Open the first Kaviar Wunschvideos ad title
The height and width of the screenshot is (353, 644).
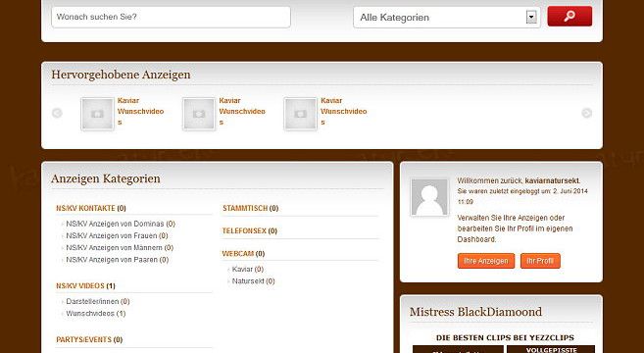point(140,112)
